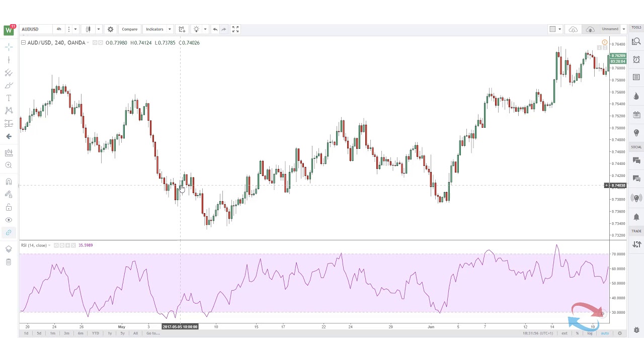This screenshot has height=362, width=644.
Task: Select the 4h interval button
Action: 59,29
